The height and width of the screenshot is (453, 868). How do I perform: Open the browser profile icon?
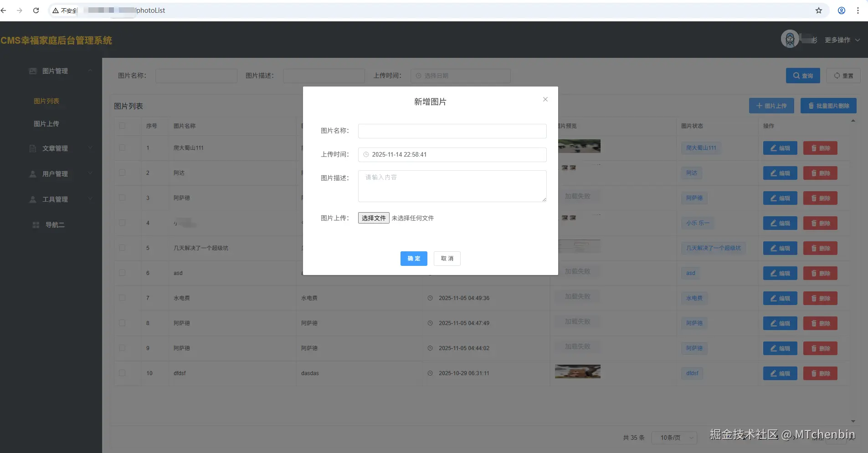pyautogui.click(x=841, y=10)
